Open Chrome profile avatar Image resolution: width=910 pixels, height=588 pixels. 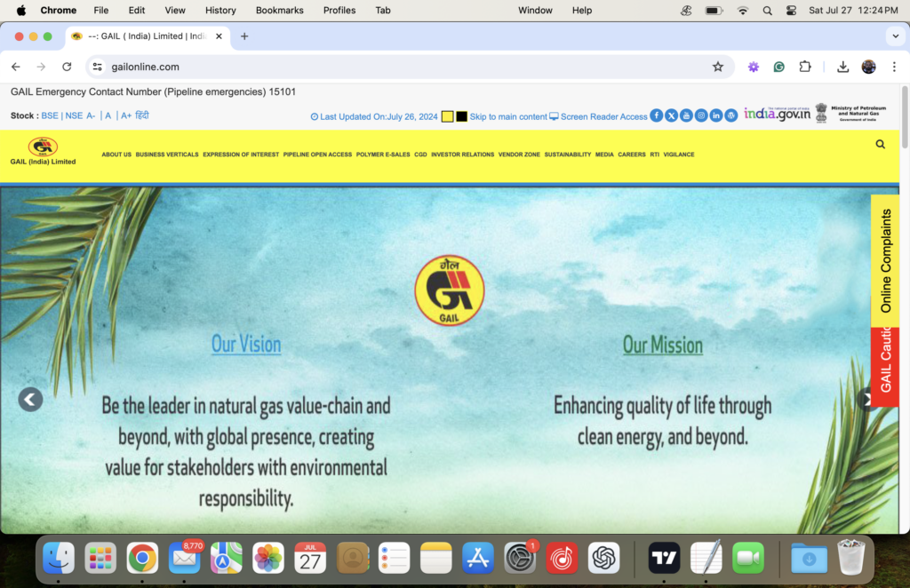(x=868, y=67)
